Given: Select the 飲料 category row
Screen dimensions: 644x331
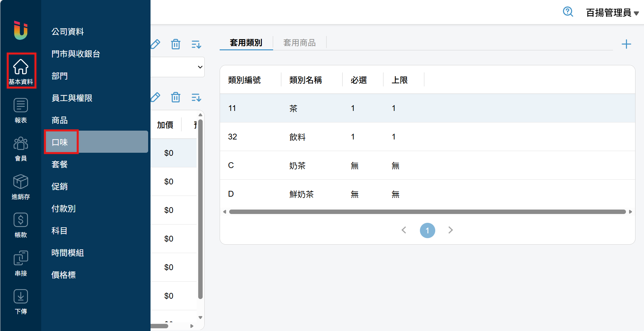Looking at the screenshot, I should coord(297,137).
